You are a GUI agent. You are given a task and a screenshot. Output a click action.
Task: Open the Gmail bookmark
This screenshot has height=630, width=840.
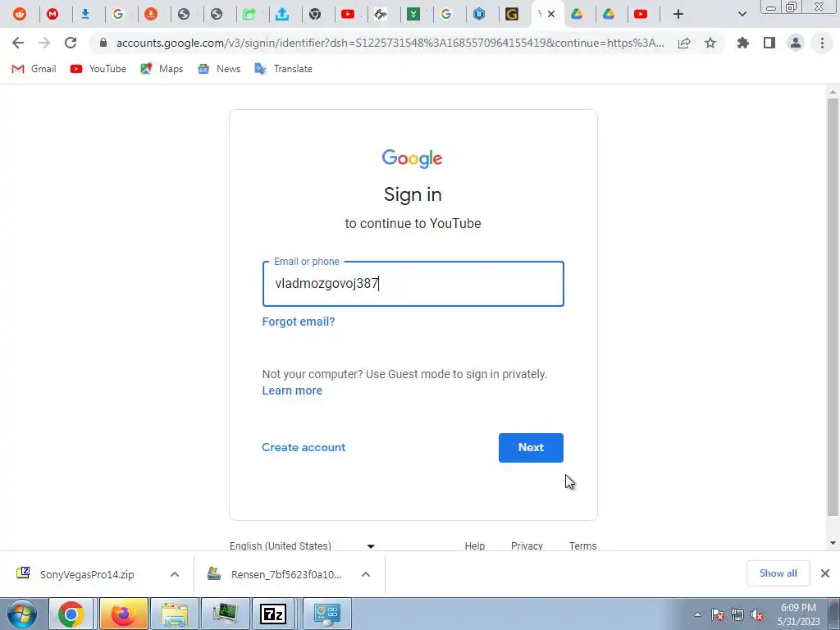pyautogui.click(x=34, y=69)
